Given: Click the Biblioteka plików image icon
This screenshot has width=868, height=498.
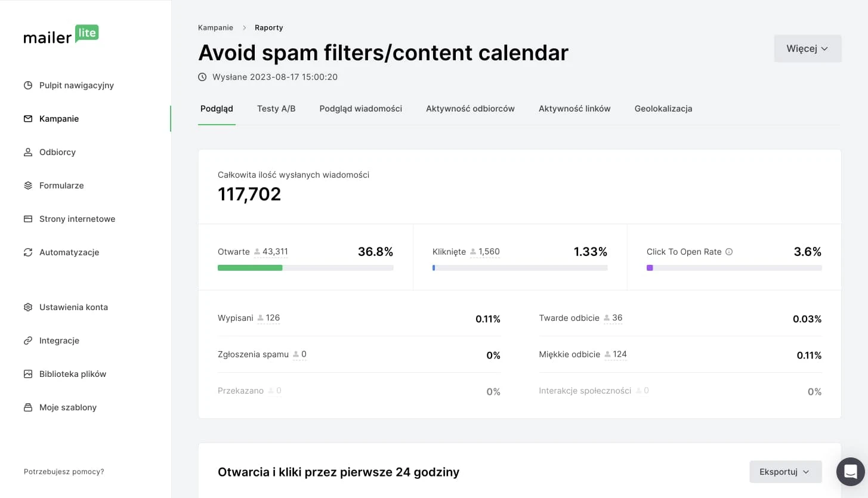Looking at the screenshot, I should pos(28,374).
